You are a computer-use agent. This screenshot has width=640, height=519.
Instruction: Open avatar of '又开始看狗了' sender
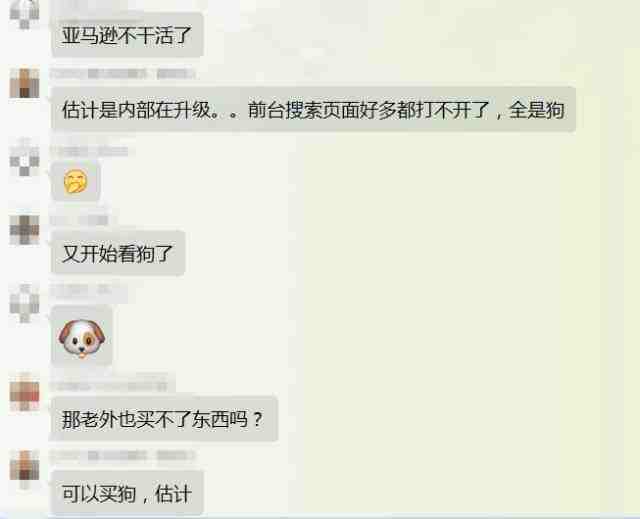24,229
